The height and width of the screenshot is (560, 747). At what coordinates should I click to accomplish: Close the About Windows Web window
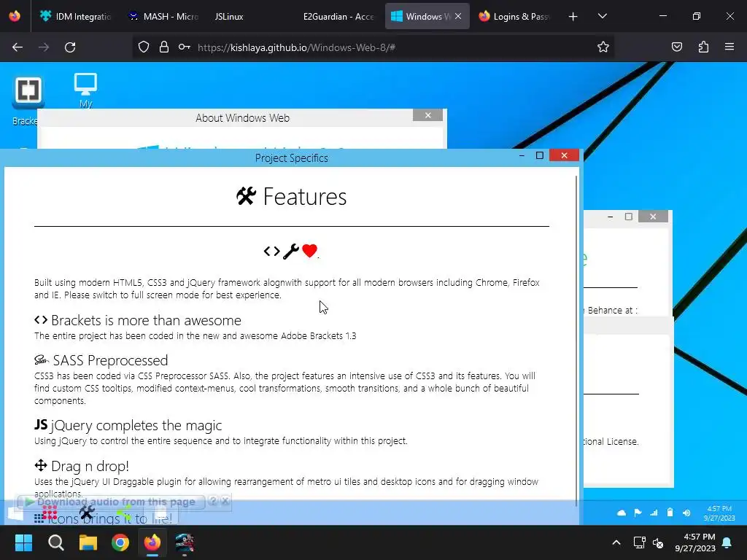(x=427, y=115)
